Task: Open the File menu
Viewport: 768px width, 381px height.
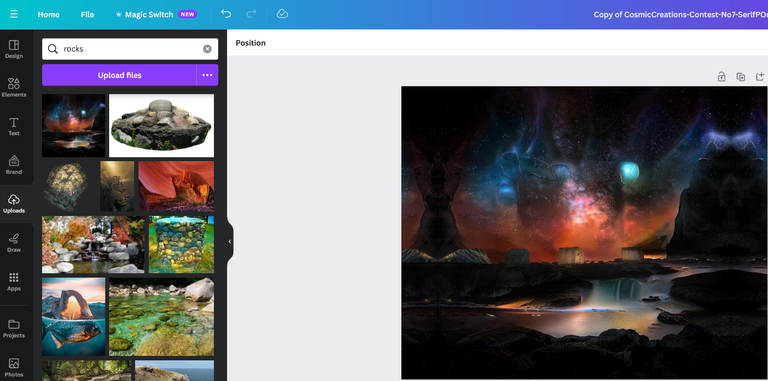Action: [x=87, y=14]
